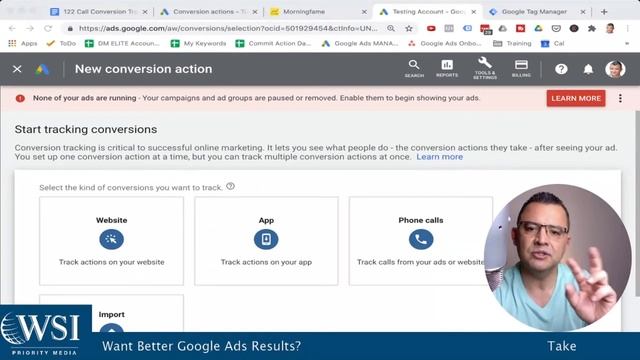Click the Website cursor icon
The image size is (640, 360).
[x=111, y=239]
